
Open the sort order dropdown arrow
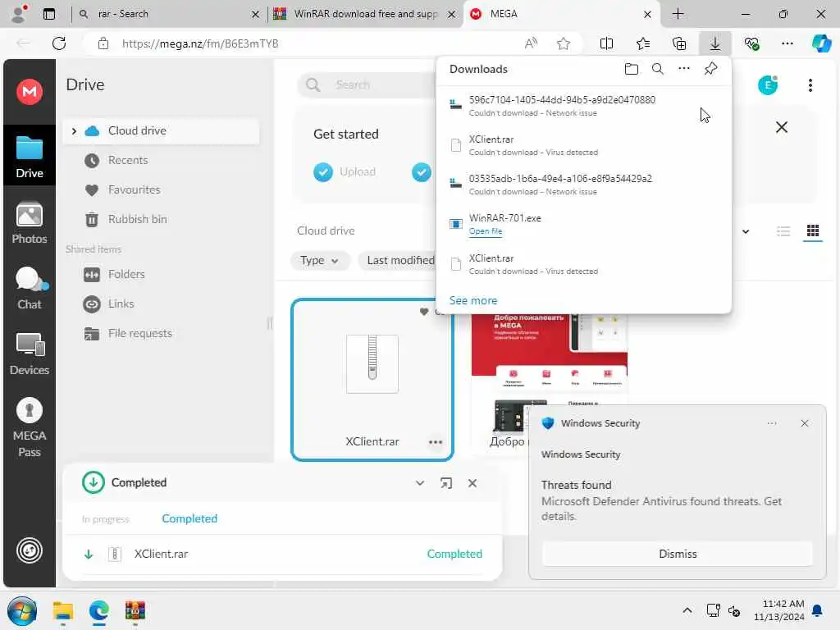[x=746, y=231]
